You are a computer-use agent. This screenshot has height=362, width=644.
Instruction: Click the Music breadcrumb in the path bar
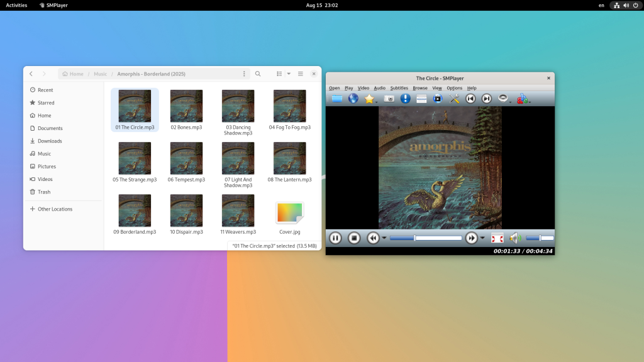[100, 74]
